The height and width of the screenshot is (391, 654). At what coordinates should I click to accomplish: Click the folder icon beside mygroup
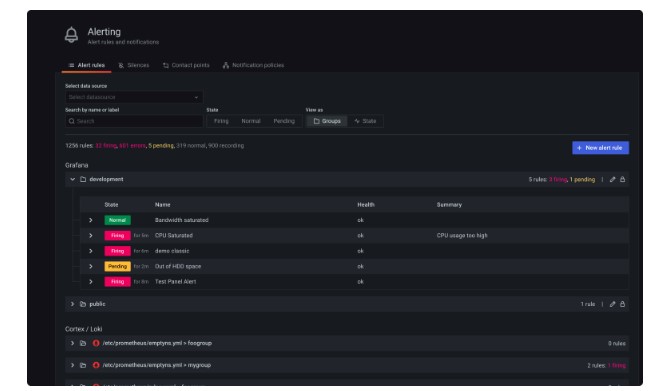point(83,365)
